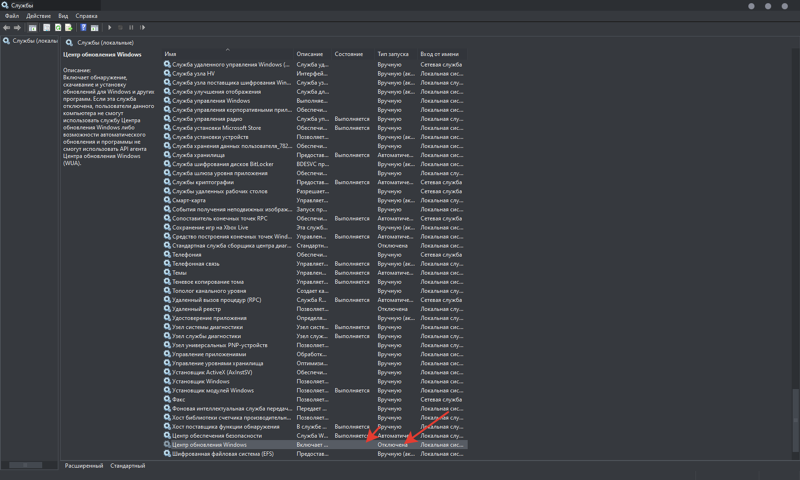
Task: Select Удаленный реестр service row
Action: click(x=315, y=309)
